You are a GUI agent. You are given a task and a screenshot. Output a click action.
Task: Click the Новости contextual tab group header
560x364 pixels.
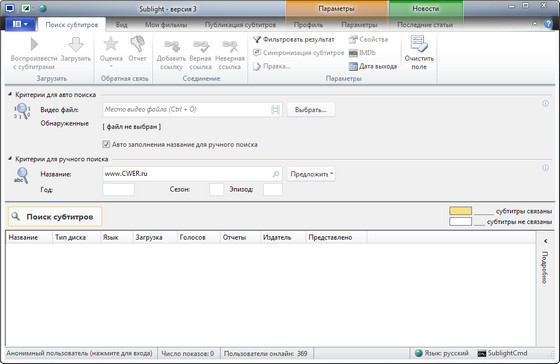[426, 9]
